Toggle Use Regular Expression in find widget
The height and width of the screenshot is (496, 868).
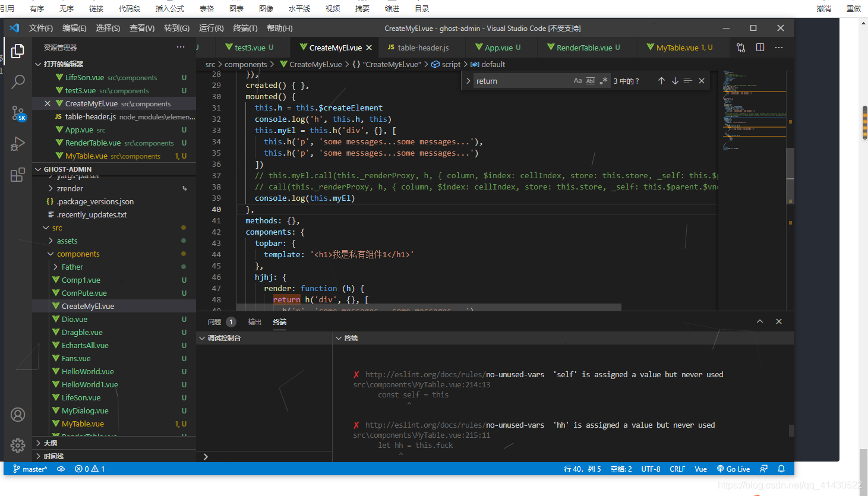tap(604, 81)
